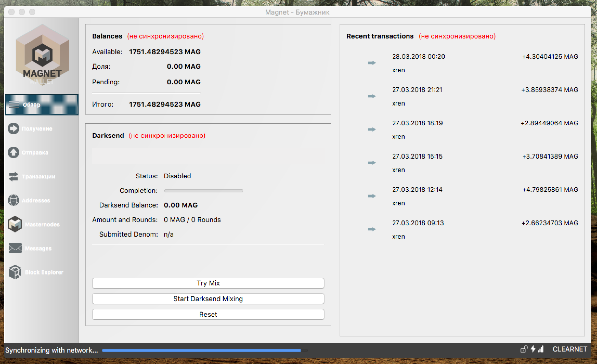Click the Транзакции swap arrows icon

pyautogui.click(x=14, y=177)
